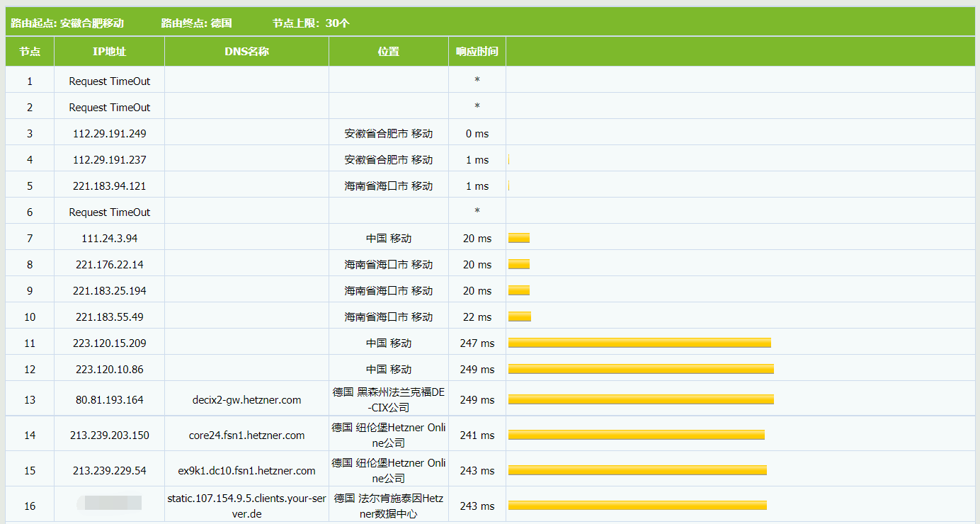
Task: Click the IP地址 column header
Action: [109, 52]
